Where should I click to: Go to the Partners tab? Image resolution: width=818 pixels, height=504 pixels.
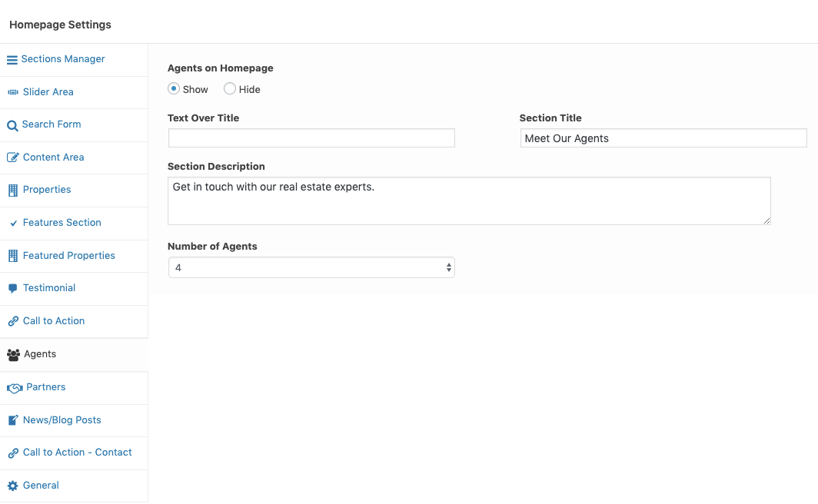[x=74, y=388]
